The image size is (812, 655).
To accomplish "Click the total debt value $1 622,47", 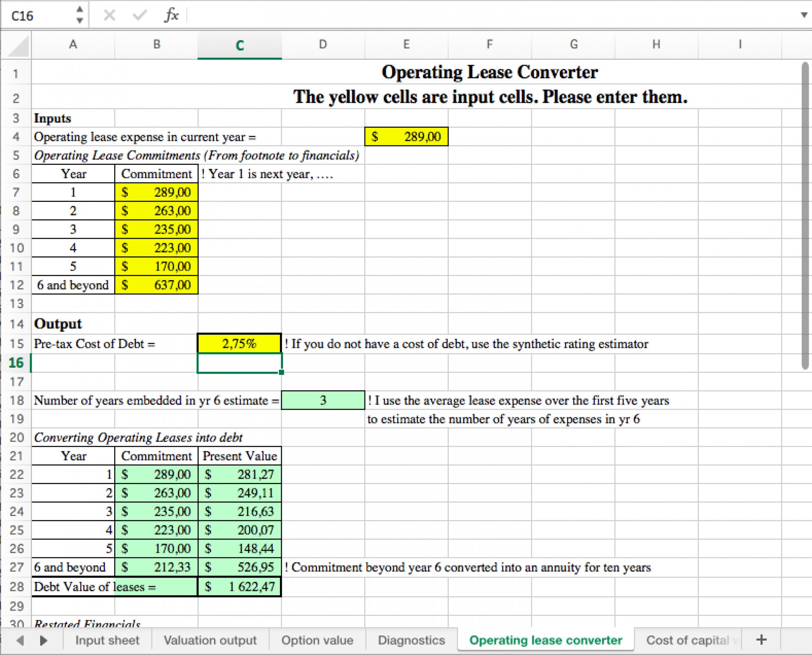I will [240, 586].
